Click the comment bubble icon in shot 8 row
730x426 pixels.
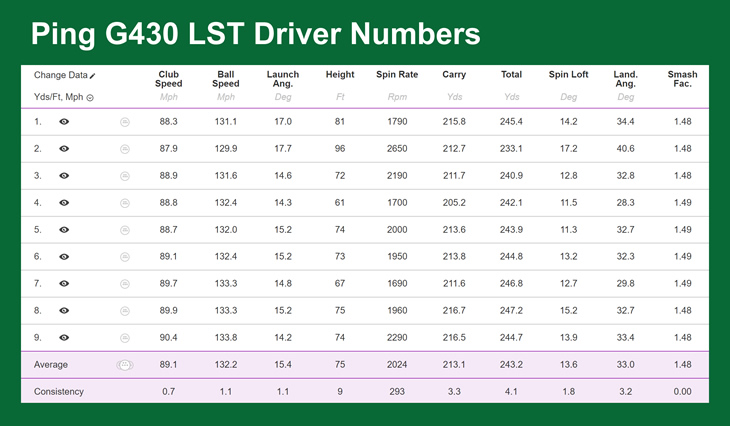(125, 311)
